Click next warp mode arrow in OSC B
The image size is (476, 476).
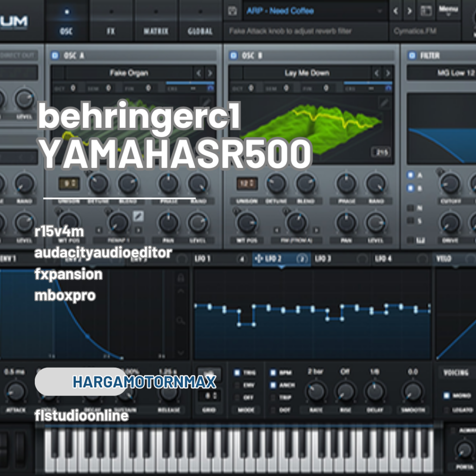pyautogui.click(x=316, y=230)
